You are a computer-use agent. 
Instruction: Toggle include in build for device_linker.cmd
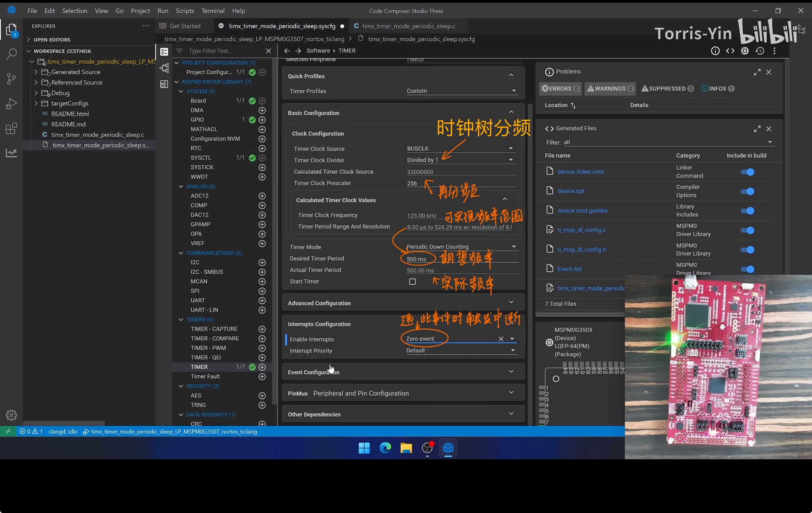(x=747, y=172)
